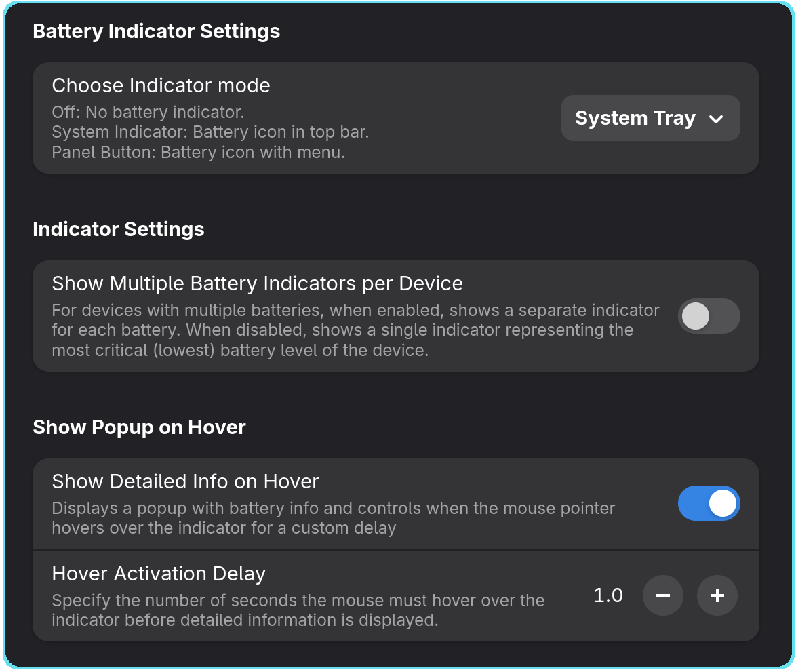Select the Choose Indicator mode row title
Viewport: 796px width, 672px height.
click(161, 85)
